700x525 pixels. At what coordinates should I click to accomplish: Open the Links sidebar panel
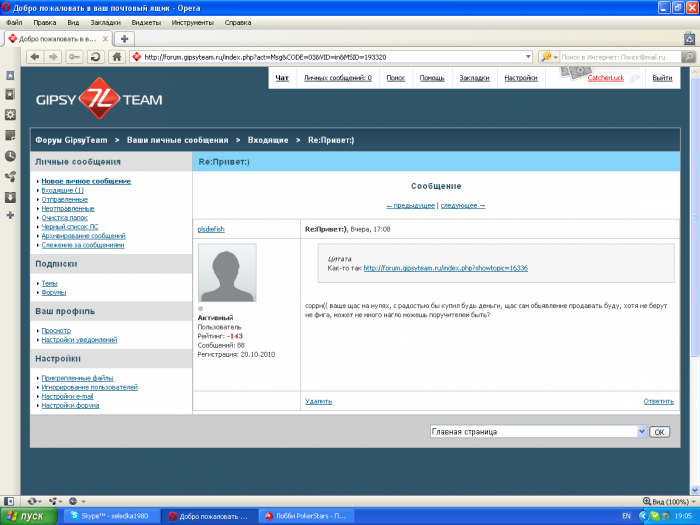(x=10, y=176)
